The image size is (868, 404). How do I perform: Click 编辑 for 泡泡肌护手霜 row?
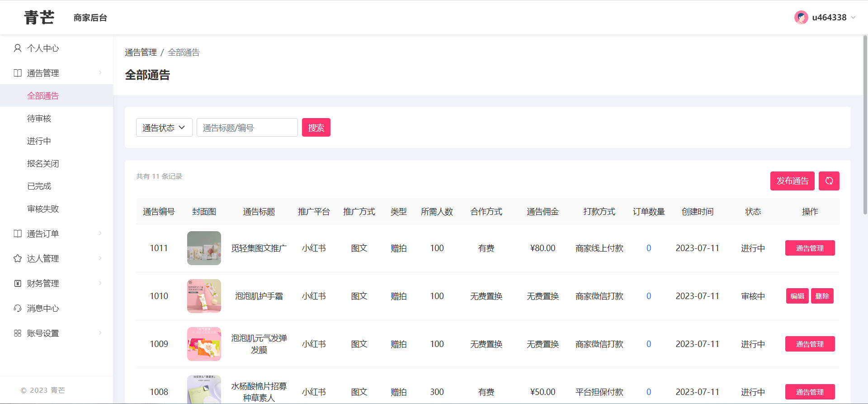(x=797, y=296)
